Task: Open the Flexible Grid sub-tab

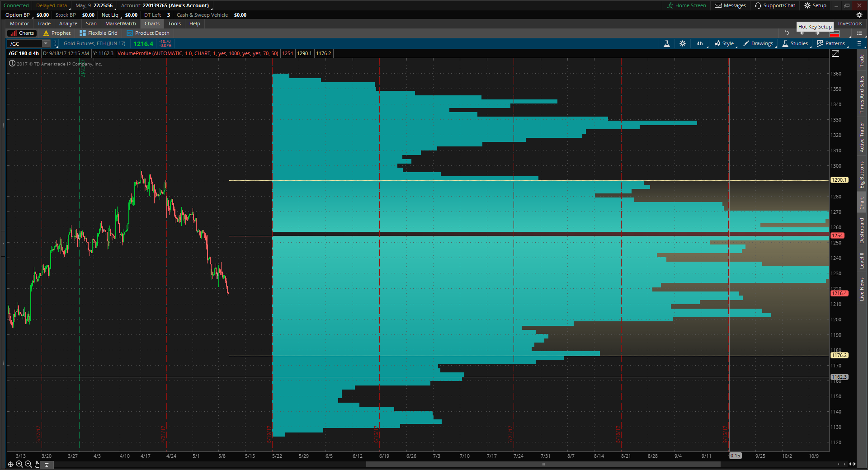Action: 98,33
